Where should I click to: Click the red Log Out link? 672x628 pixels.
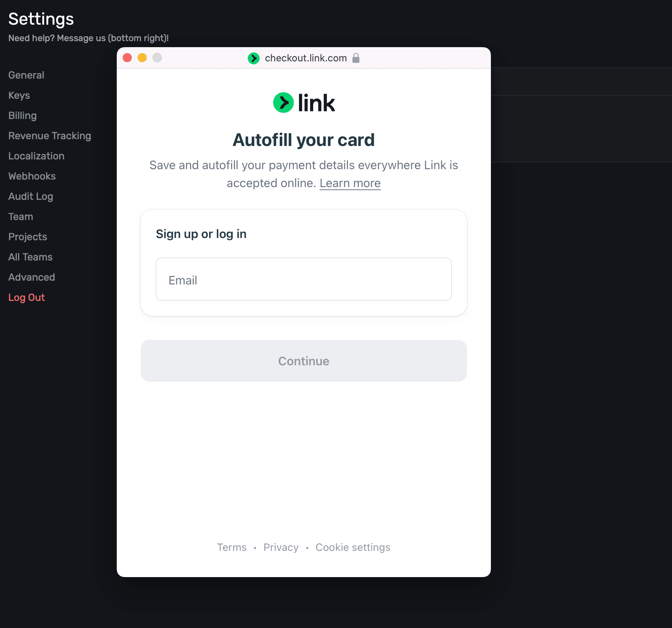27,298
